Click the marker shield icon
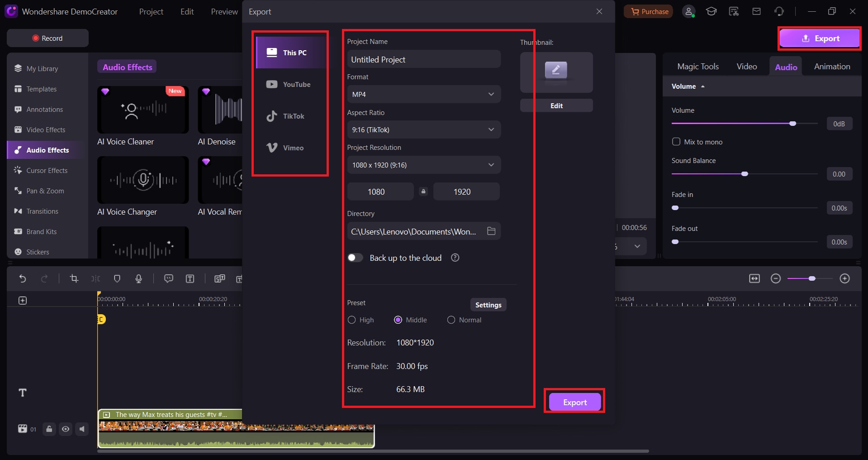 tap(117, 278)
